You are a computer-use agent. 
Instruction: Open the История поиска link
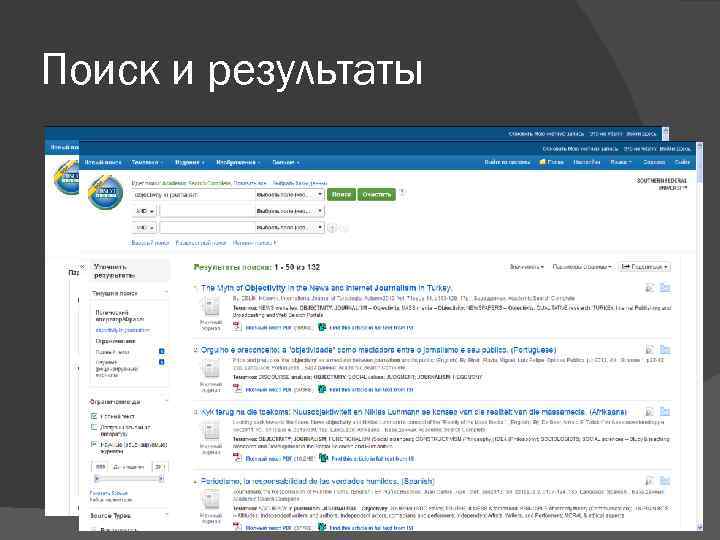[255, 243]
